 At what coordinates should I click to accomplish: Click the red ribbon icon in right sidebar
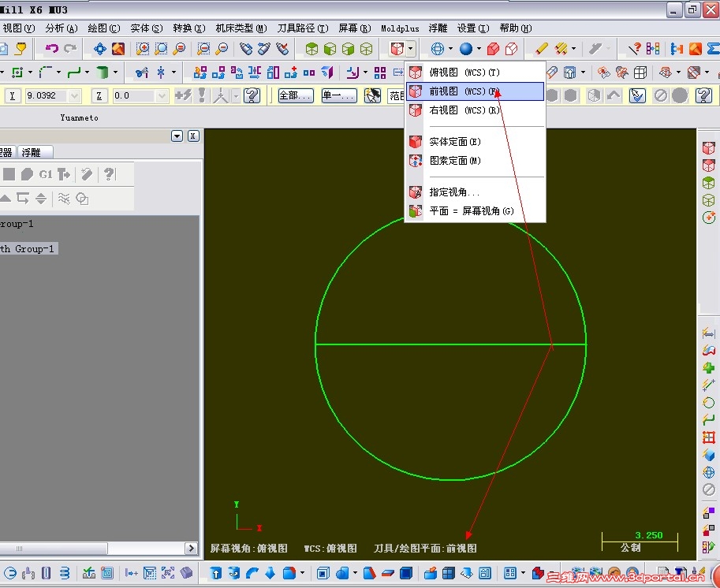[x=708, y=351]
